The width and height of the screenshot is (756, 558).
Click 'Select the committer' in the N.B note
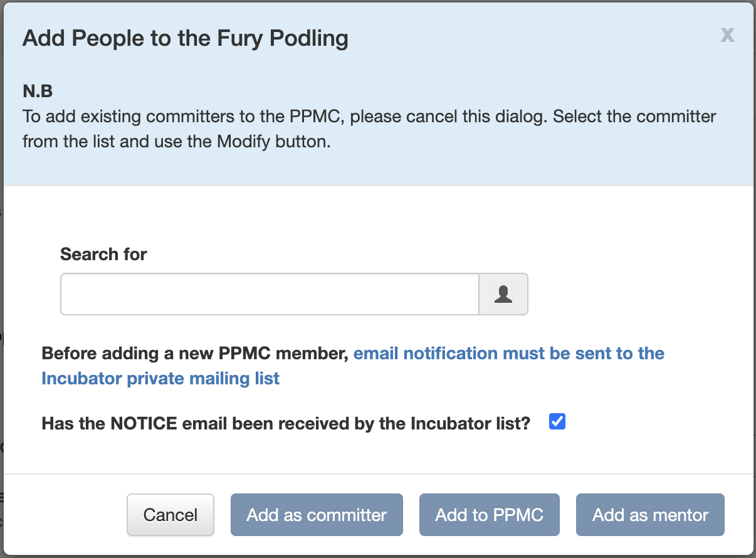click(635, 117)
